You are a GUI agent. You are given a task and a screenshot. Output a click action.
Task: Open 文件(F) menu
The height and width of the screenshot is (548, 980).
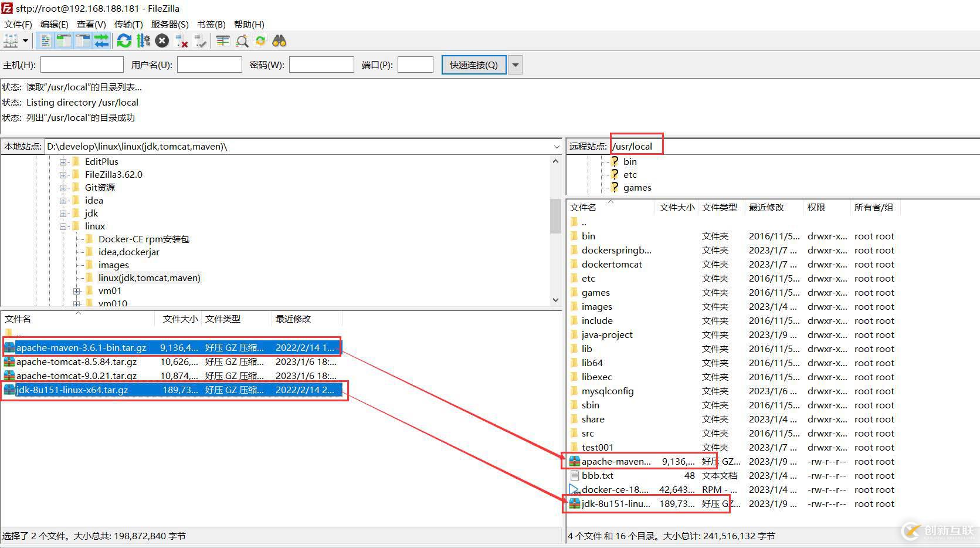[18, 24]
